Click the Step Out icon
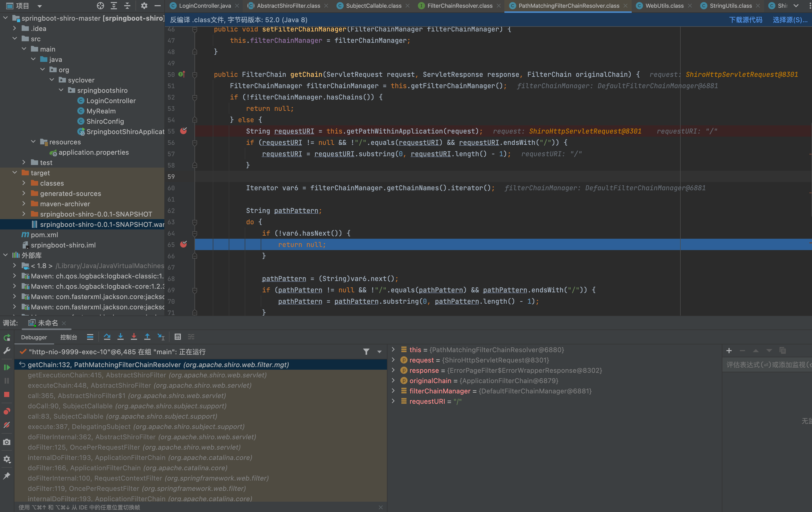The height and width of the screenshot is (512, 812). pyautogui.click(x=147, y=337)
